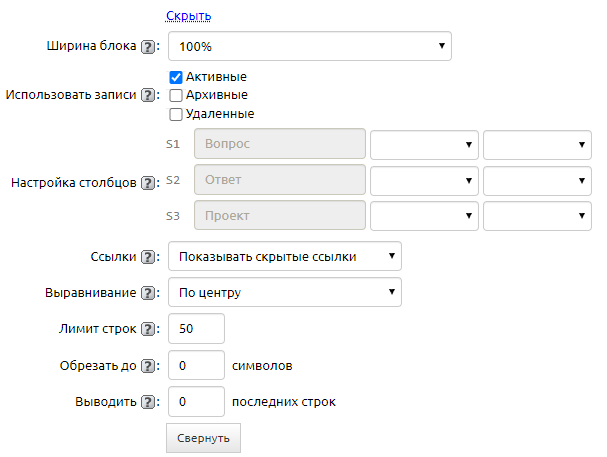Open help for Настройка столбцов
This screenshot has height=457, width=607.
coord(147,183)
